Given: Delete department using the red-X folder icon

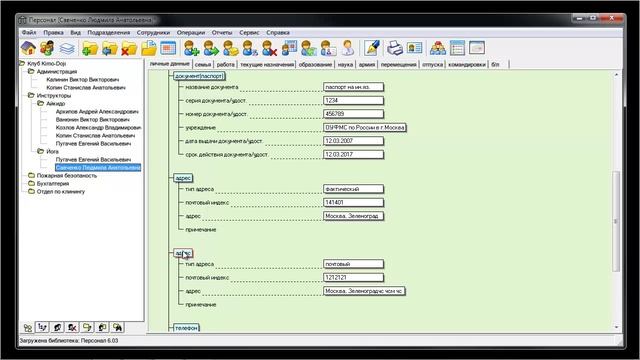Looking at the screenshot, I should coord(129,49).
